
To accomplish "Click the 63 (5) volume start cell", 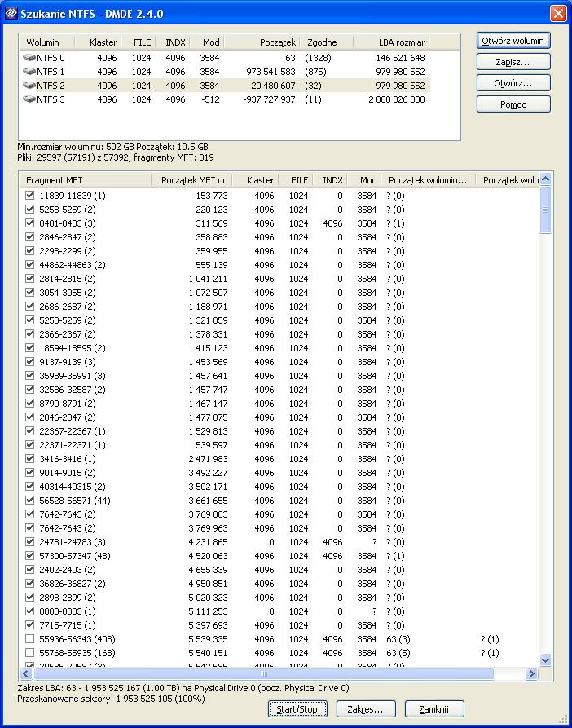I will click(398, 653).
